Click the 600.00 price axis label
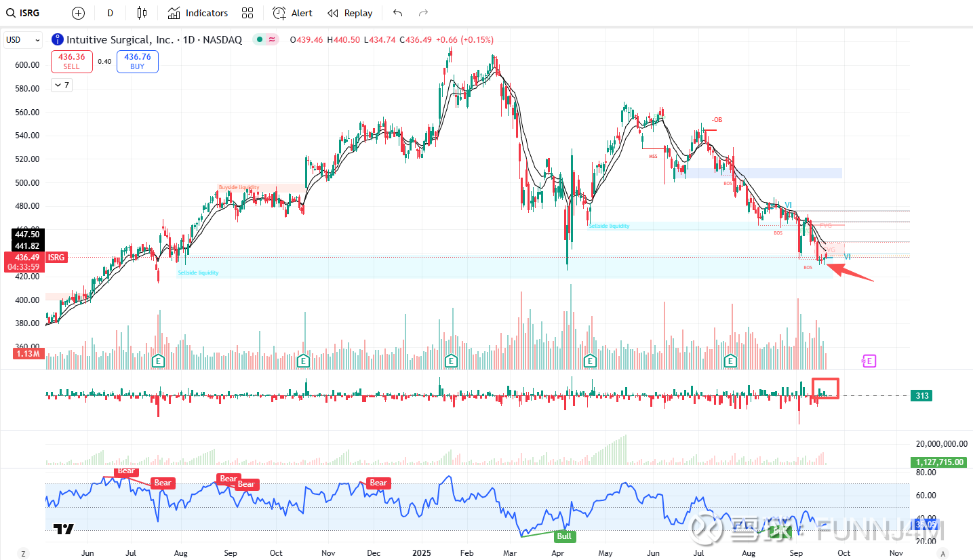 [x=26, y=65]
